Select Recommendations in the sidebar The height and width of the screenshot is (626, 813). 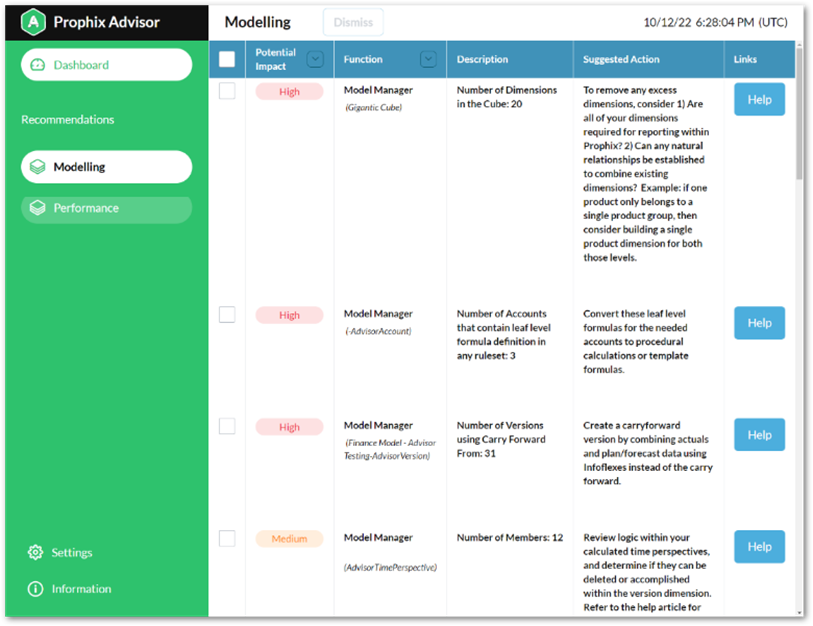[x=67, y=119]
